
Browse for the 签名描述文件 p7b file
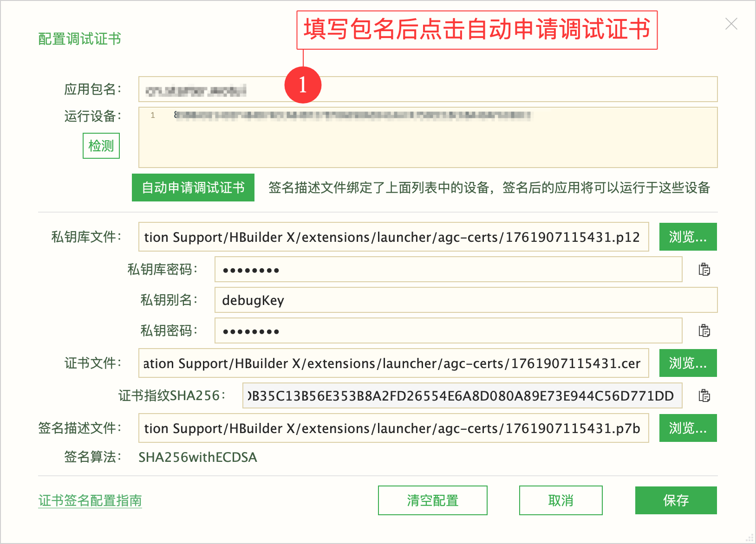[x=687, y=428]
